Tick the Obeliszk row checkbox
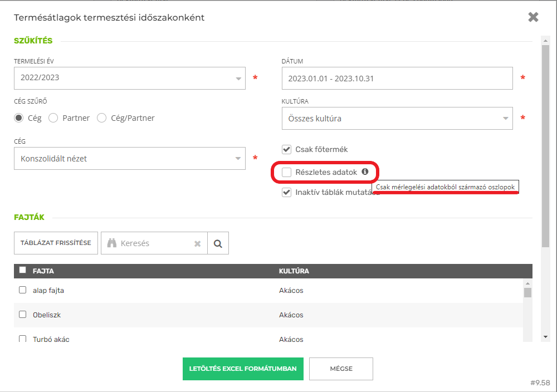Screen dimensions: 557x392 (23, 315)
